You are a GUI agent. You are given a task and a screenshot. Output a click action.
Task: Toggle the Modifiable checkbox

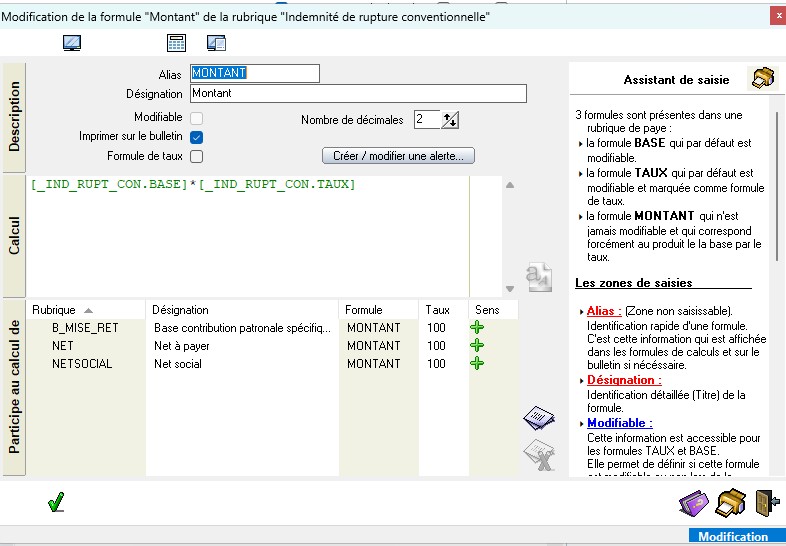point(197,119)
